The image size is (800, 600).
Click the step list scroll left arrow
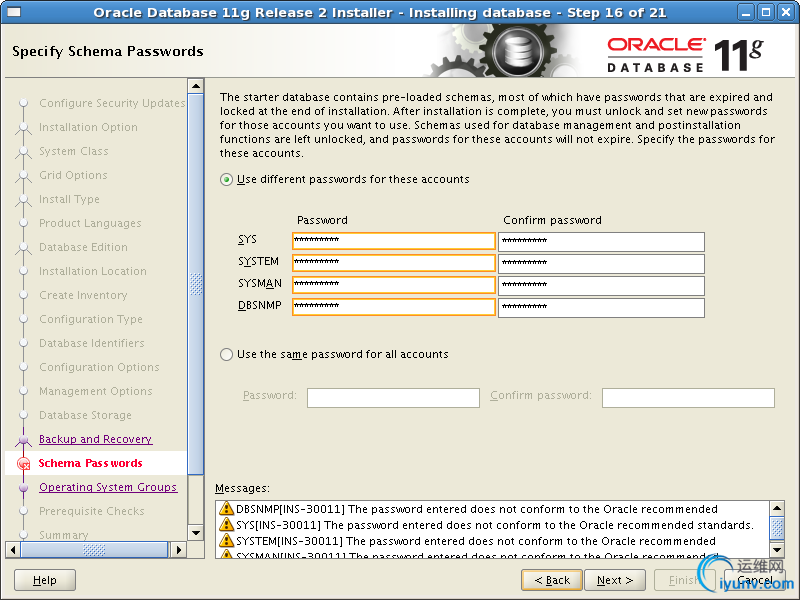pyautogui.click(x=13, y=550)
